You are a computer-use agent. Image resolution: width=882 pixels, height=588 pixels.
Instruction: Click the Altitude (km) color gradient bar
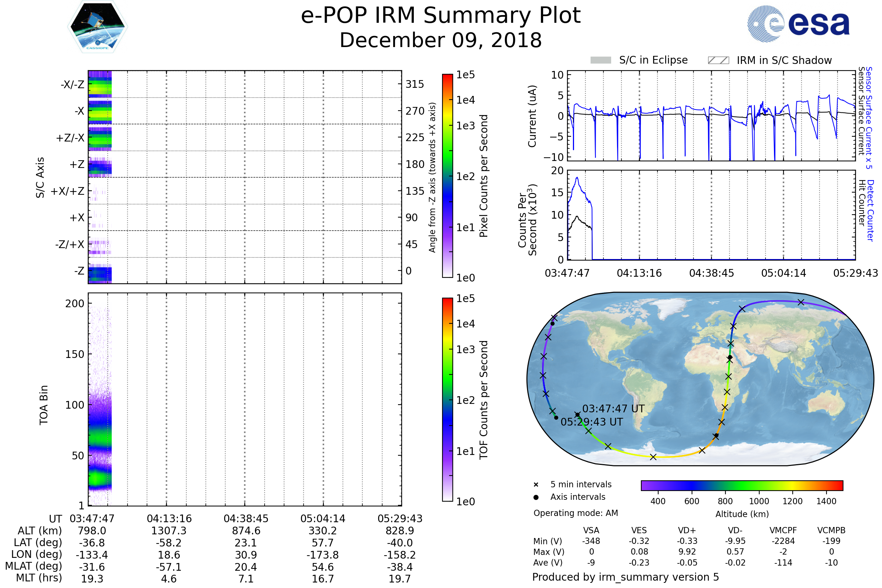(742, 485)
